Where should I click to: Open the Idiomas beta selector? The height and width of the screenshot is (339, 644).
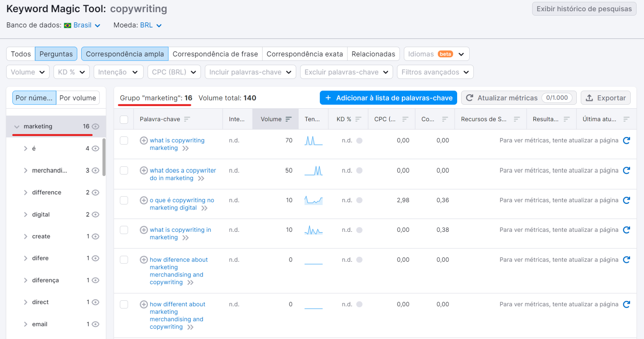pyautogui.click(x=436, y=54)
